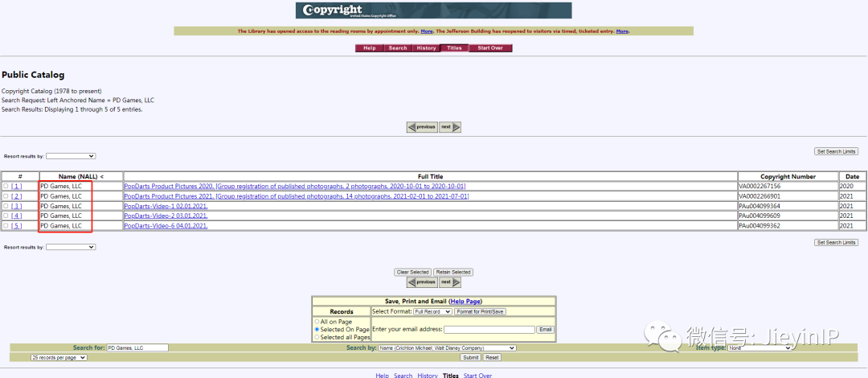The height and width of the screenshot is (378, 868).
Task: Click the Copyright Office logo banner
Action: (x=433, y=10)
